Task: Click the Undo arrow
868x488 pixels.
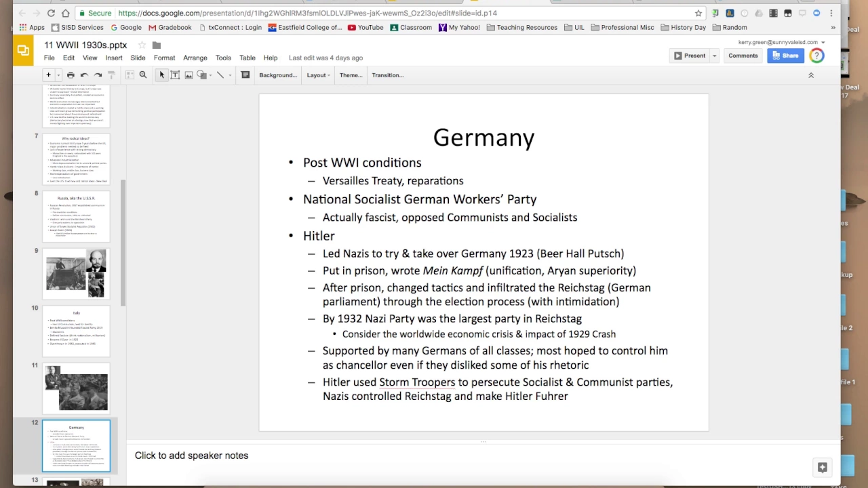Action: [x=84, y=75]
